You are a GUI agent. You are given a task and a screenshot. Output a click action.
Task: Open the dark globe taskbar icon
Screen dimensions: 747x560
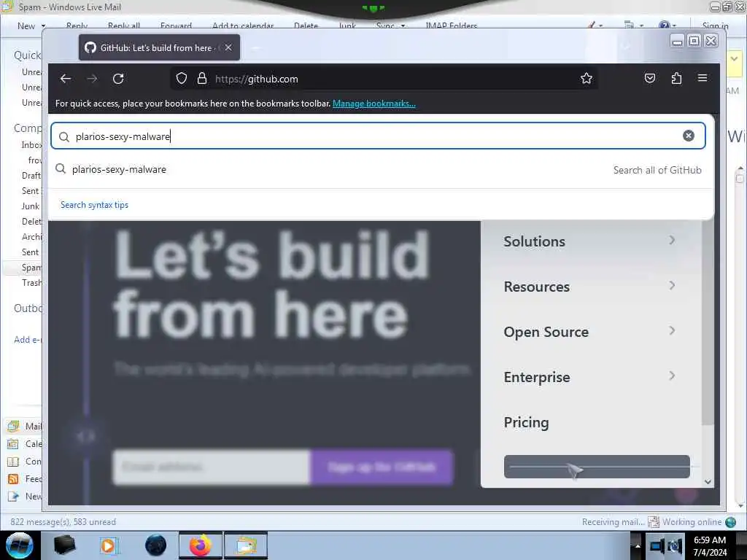click(155, 545)
